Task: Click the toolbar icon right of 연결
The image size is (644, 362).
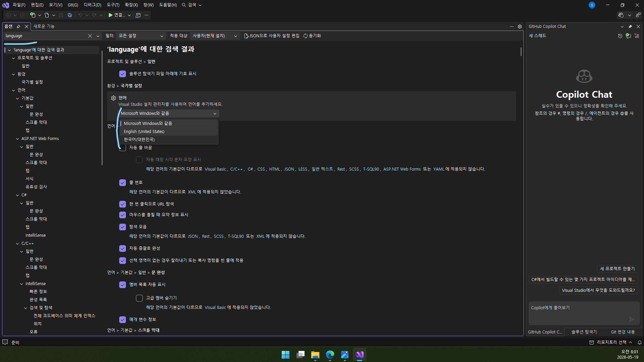Action: click(138, 15)
